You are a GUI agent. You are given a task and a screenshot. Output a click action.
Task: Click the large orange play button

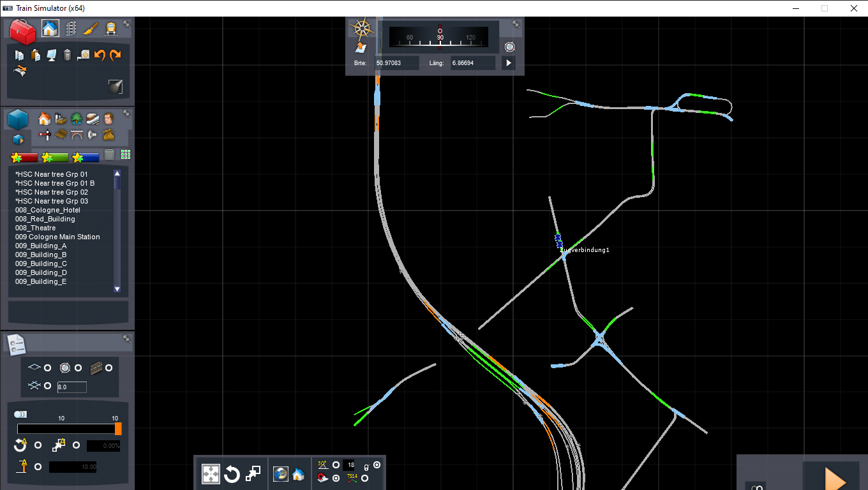click(x=835, y=477)
